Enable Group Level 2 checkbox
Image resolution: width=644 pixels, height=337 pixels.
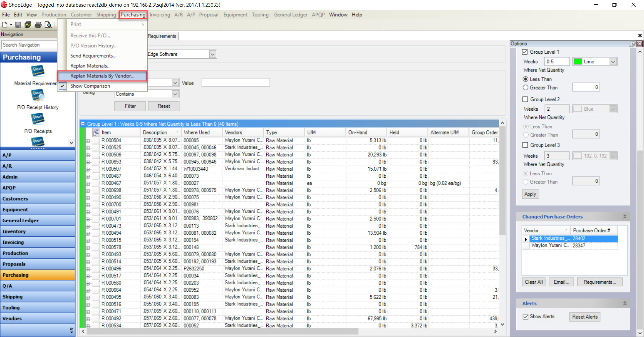tap(525, 99)
